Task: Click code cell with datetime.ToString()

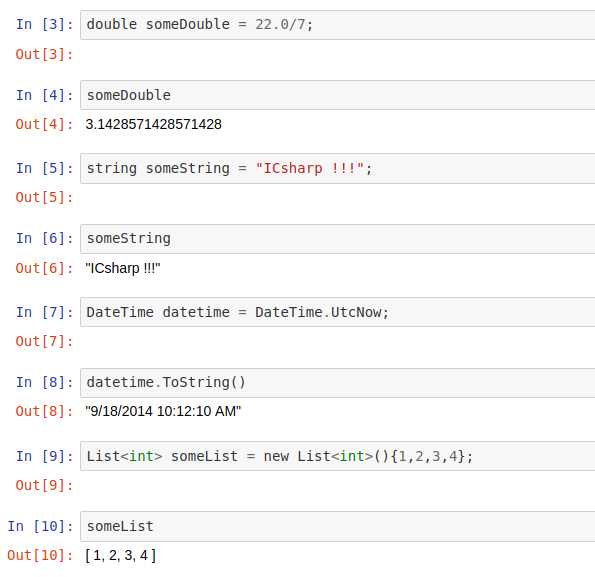Action: 338,382
